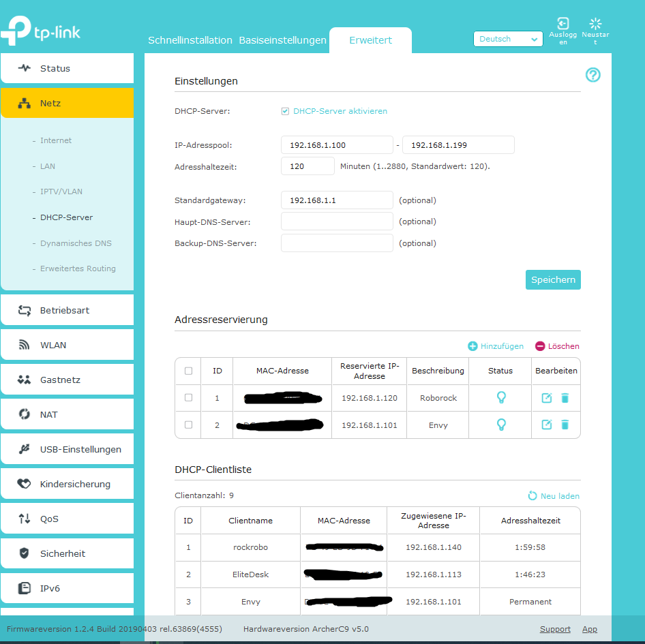645x644 pixels.
Task: Click the Hinzufügen link
Action: pyautogui.click(x=502, y=346)
